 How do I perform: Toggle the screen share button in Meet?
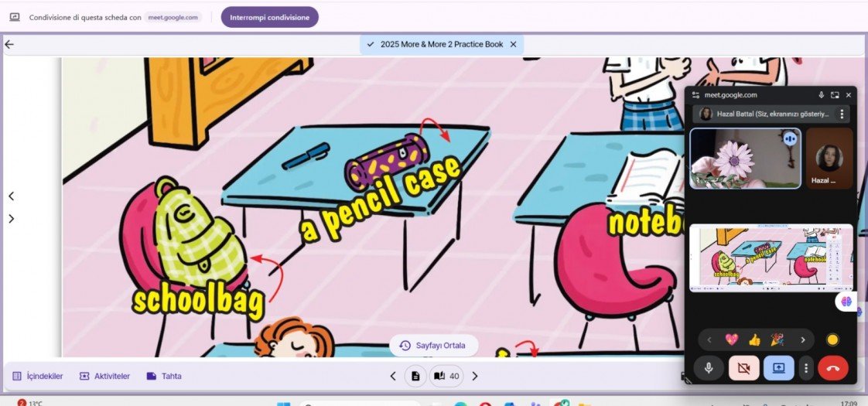(778, 368)
